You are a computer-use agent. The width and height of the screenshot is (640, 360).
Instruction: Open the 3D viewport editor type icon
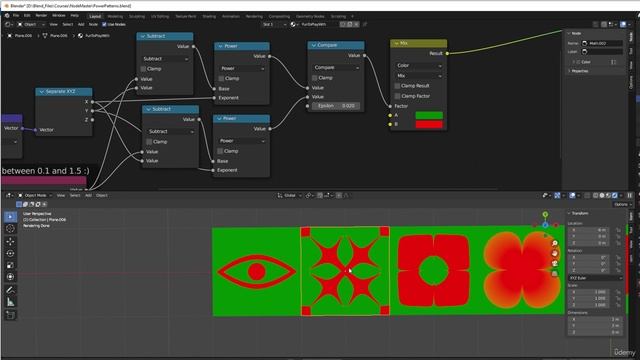coord(8,196)
